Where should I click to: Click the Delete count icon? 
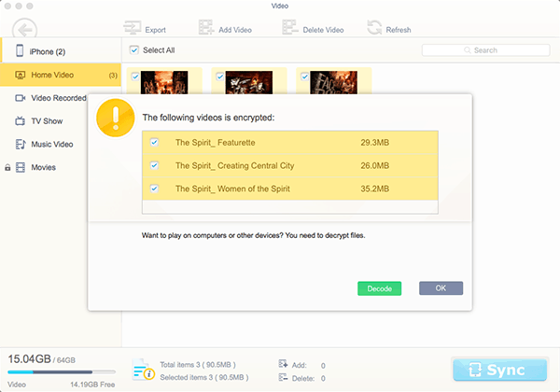pos(283,377)
